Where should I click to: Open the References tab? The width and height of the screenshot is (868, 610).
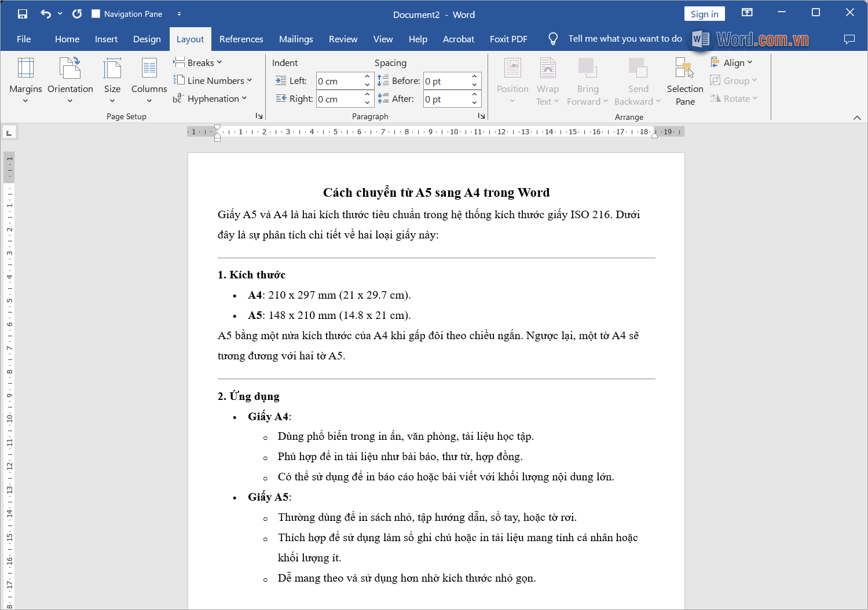241,39
